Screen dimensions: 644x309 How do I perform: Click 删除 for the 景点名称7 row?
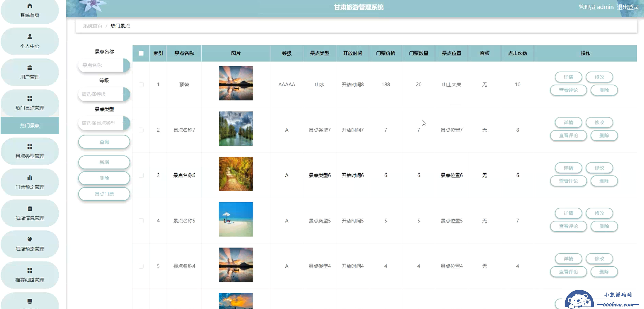pos(604,135)
